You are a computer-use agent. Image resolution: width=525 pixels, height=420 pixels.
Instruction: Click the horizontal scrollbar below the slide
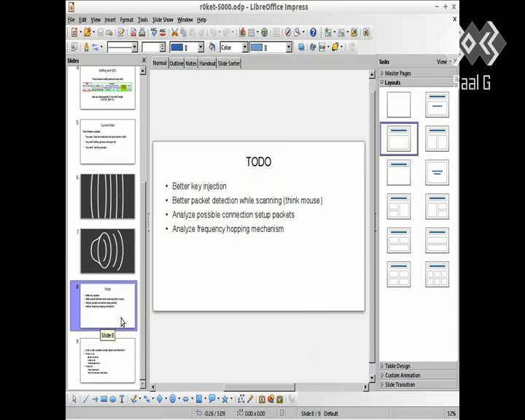(x=259, y=387)
